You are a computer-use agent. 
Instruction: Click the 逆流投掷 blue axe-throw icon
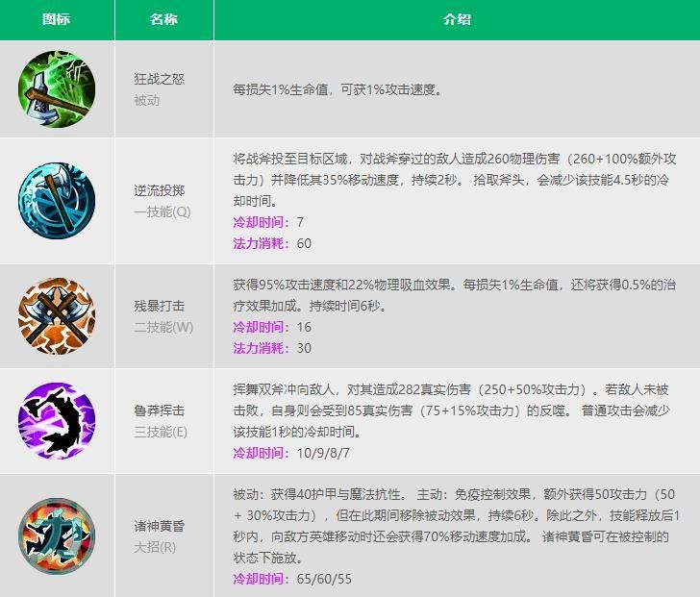coord(57,201)
